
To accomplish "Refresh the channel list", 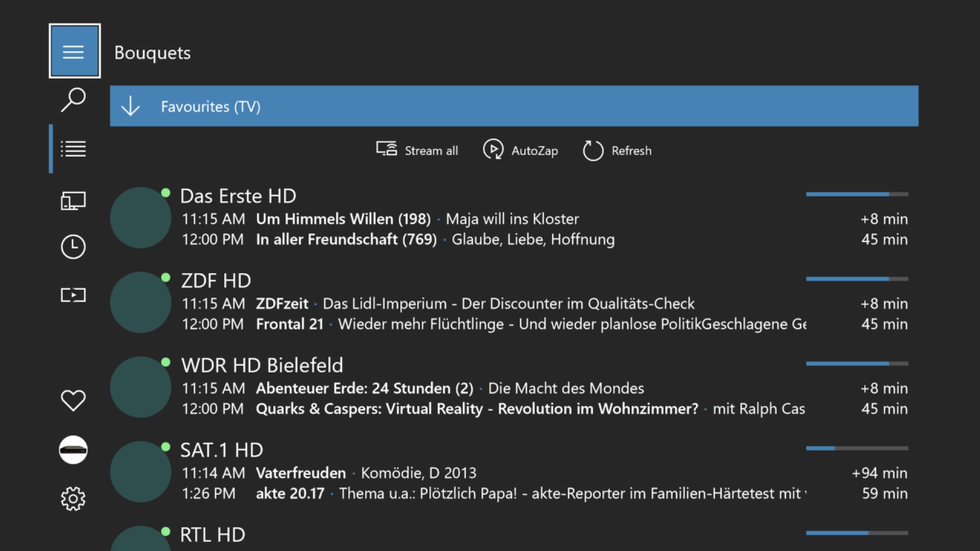I will pos(618,151).
